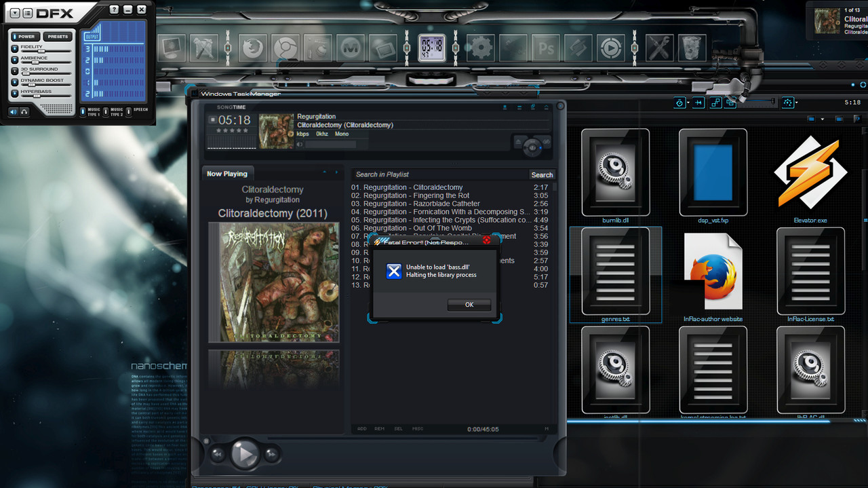Click DFX speaker output icon
Screen dimensions: 868x488
pos(14,112)
